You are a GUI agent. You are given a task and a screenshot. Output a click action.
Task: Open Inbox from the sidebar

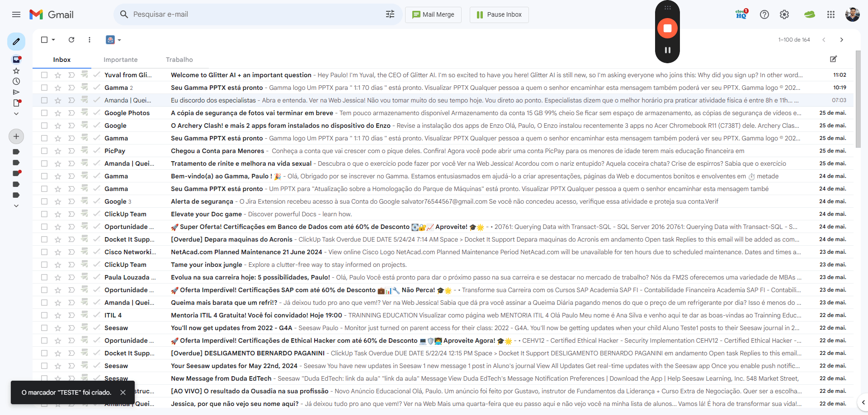16,60
